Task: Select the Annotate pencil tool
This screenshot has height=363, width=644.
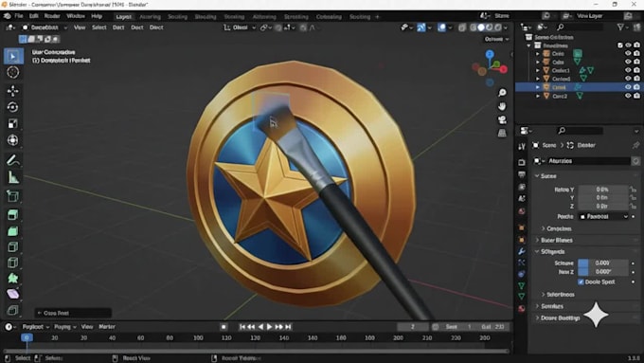Action: 12,160
